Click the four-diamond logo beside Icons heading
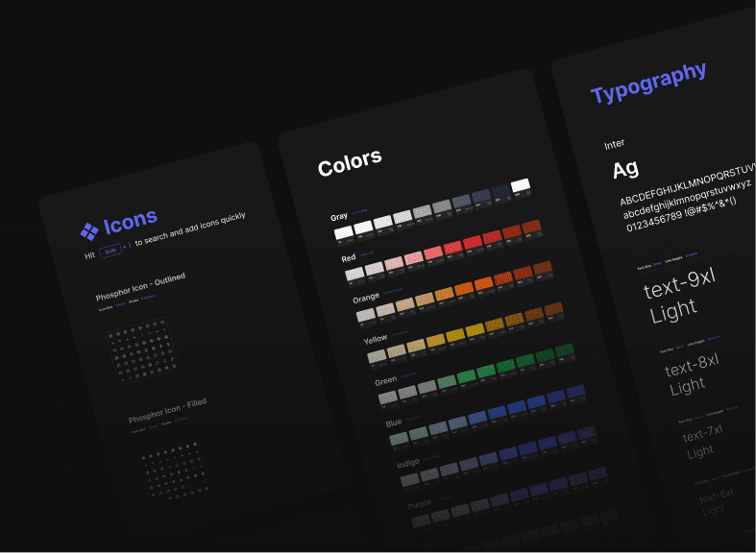Viewport: 756px width, 553px height. pyautogui.click(x=89, y=231)
